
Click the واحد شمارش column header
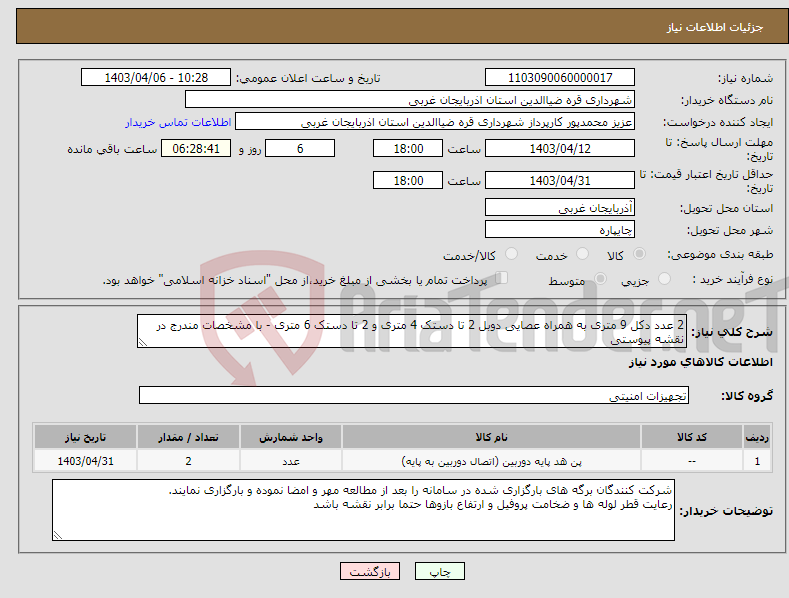click(291, 437)
